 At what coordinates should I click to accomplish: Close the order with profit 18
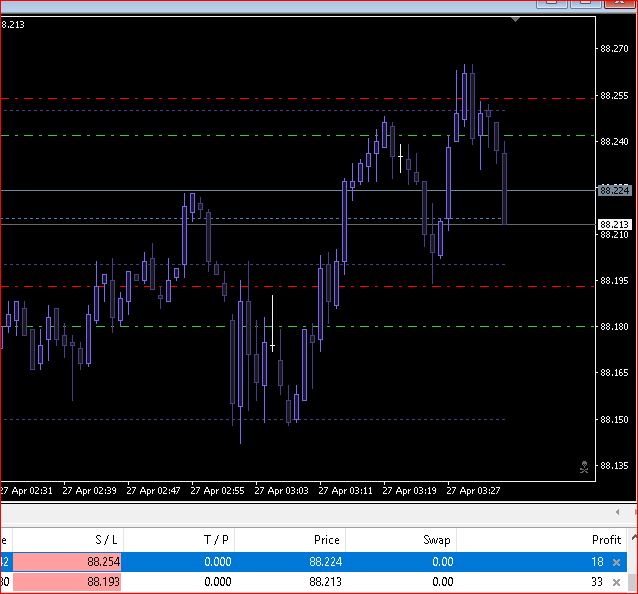[x=616, y=562]
